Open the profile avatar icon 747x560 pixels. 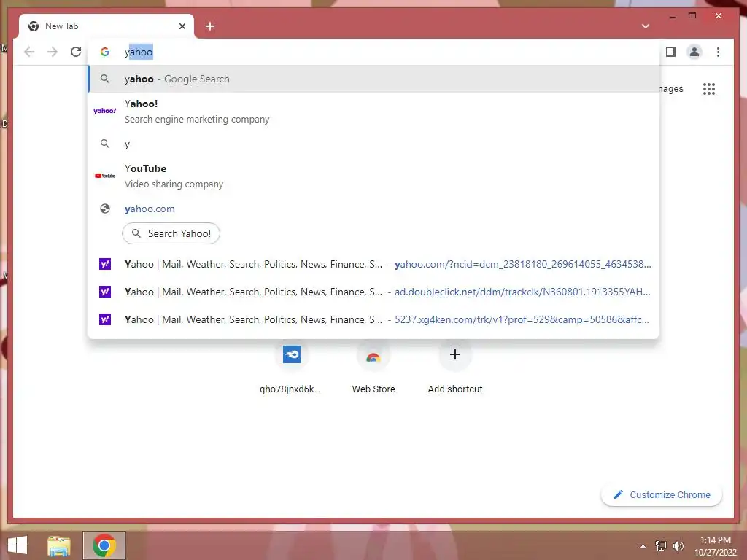click(x=694, y=52)
